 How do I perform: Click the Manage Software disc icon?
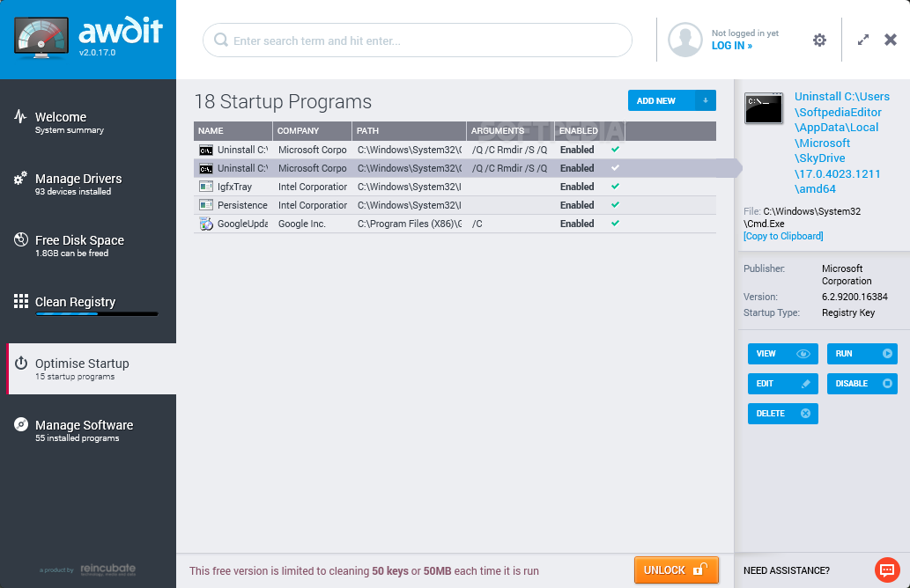(21, 424)
